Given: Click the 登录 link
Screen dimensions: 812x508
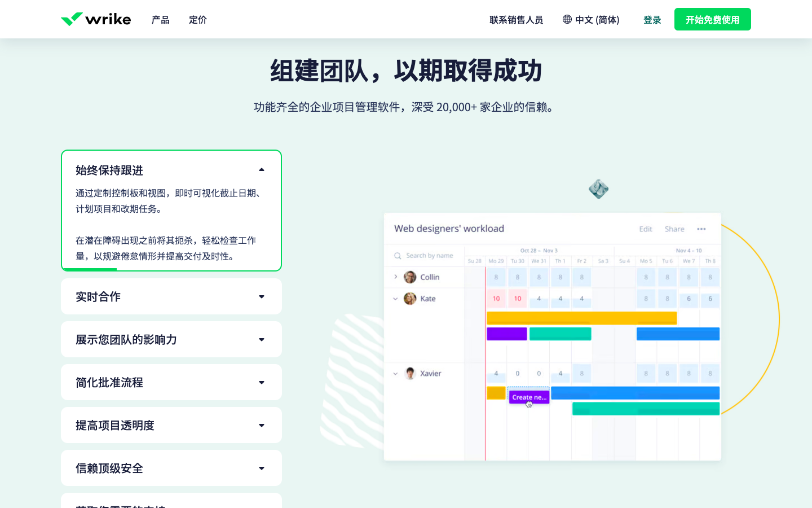Looking at the screenshot, I should [x=652, y=20].
